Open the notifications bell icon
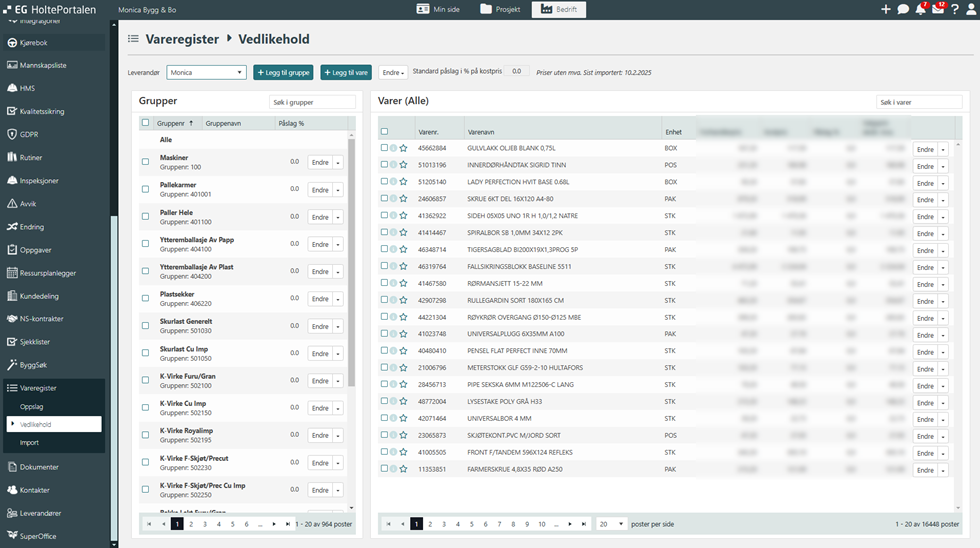 click(x=920, y=9)
